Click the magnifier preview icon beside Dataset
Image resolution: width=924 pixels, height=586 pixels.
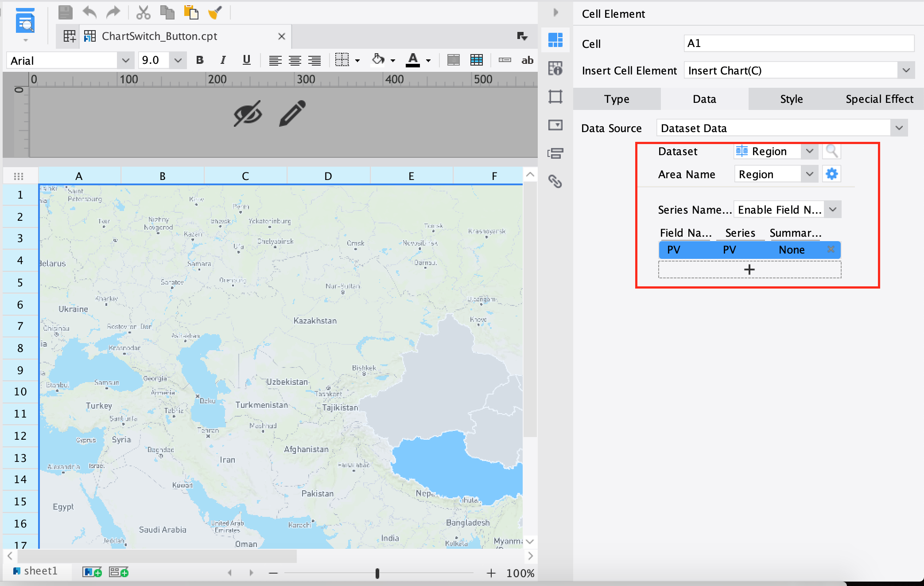[831, 151]
